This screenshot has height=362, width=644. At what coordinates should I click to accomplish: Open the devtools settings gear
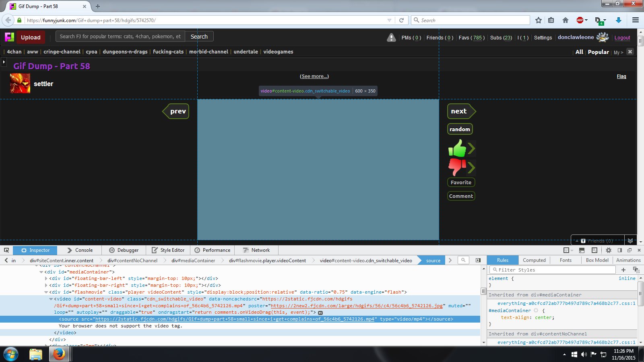point(609,250)
